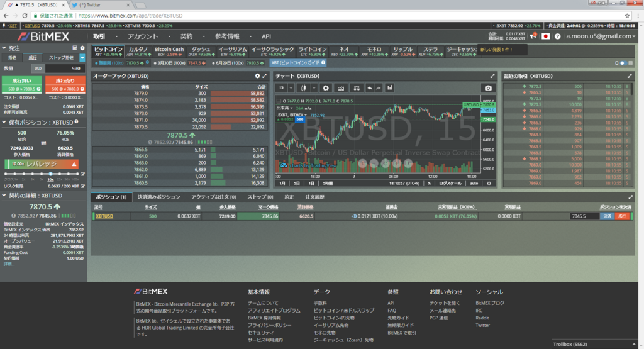Click the orange 成行 close position button
The height and width of the screenshot is (349, 644).
pos(622,216)
